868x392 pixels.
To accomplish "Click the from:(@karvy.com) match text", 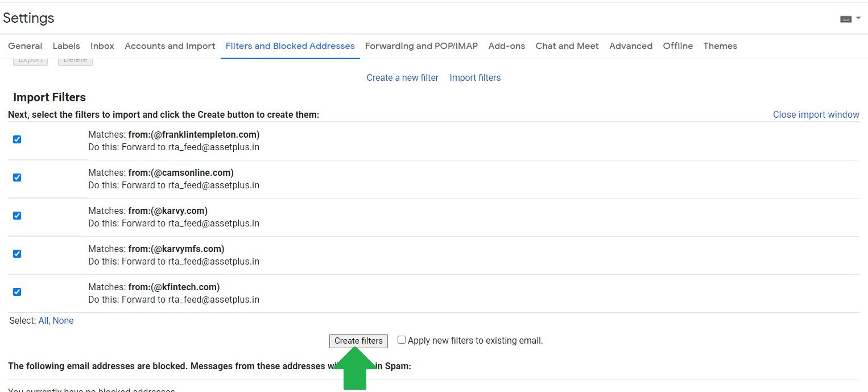I will click(x=168, y=211).
